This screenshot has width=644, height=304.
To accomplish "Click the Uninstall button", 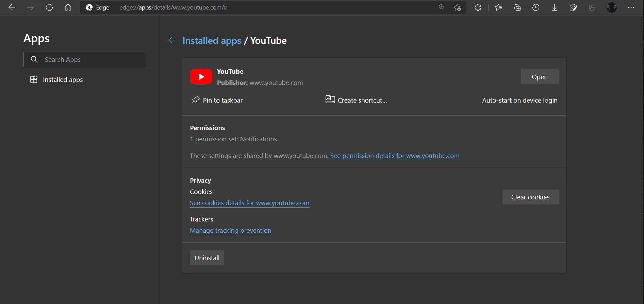I will pyautogui.click(x=207, y=258).
